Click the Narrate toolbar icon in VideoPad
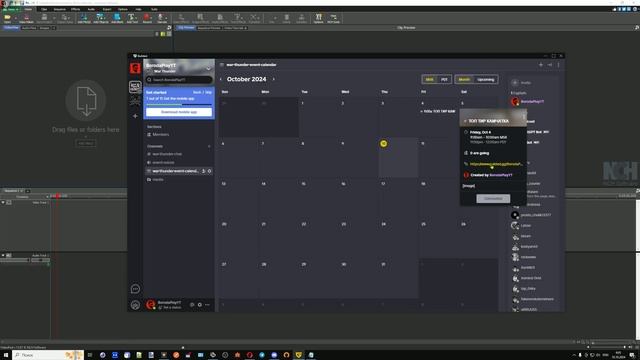 point(162,18)
